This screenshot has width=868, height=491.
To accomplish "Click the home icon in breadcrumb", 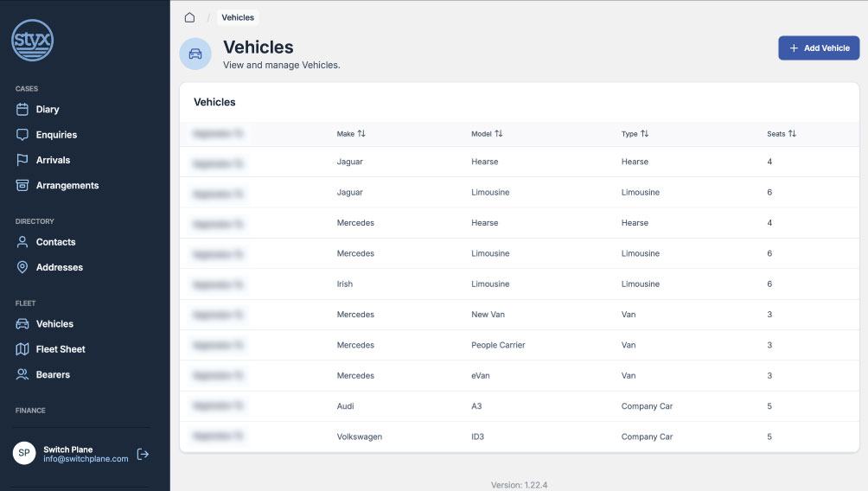I will (189, 17).
